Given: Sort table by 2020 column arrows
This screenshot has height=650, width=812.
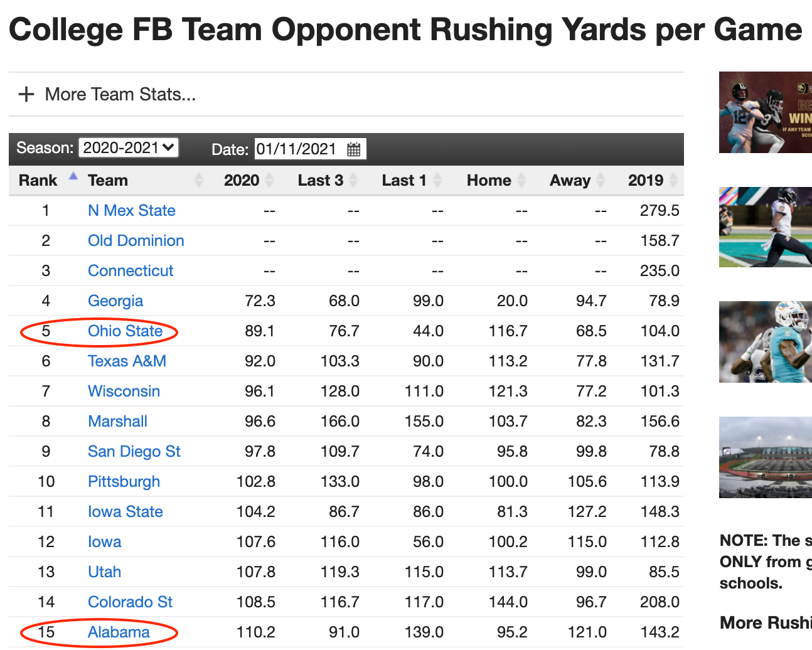Looking at the screenshot, I should tap(269, 181).
